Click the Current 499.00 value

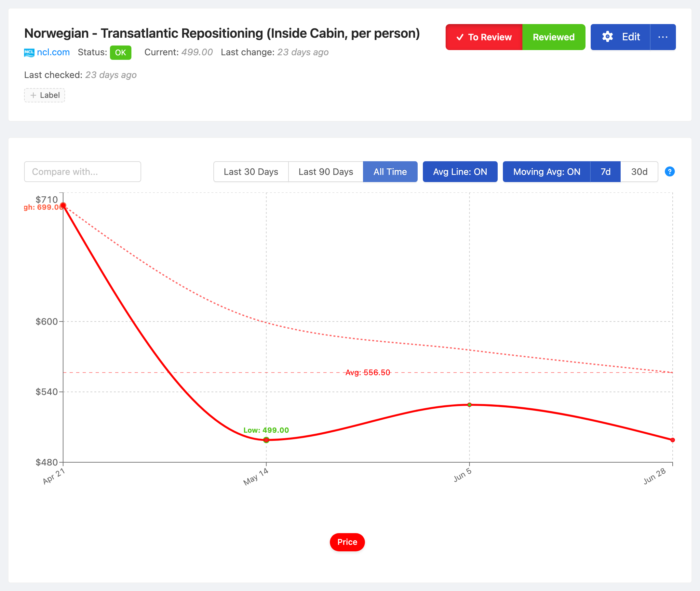coord(197,52)
